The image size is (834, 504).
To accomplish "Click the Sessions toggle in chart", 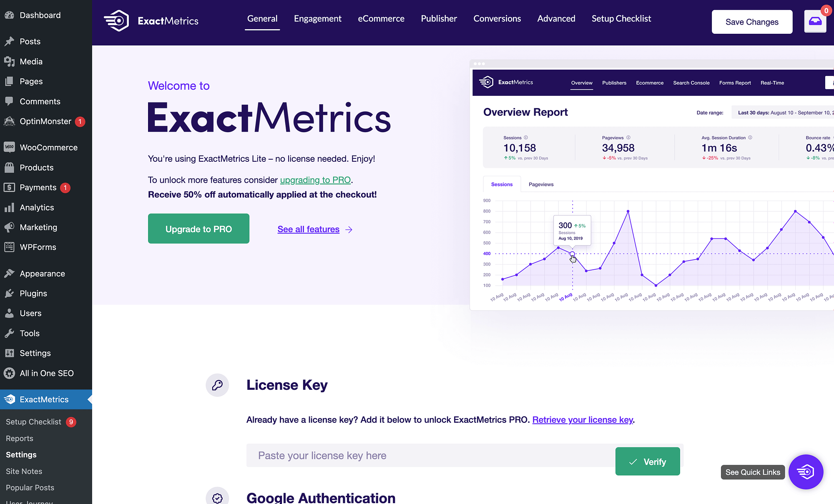I will coord(502,184).
